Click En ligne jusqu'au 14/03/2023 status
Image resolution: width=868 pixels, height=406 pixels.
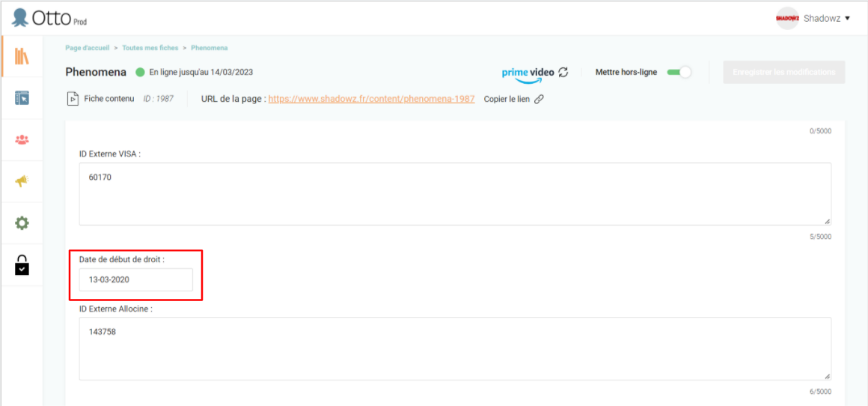[201, 72]
